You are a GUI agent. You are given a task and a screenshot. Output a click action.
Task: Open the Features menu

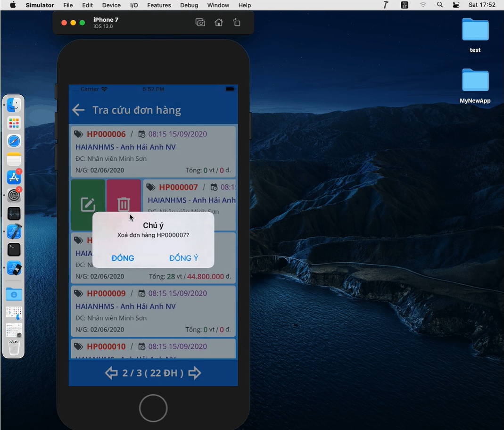click(159, 5)
